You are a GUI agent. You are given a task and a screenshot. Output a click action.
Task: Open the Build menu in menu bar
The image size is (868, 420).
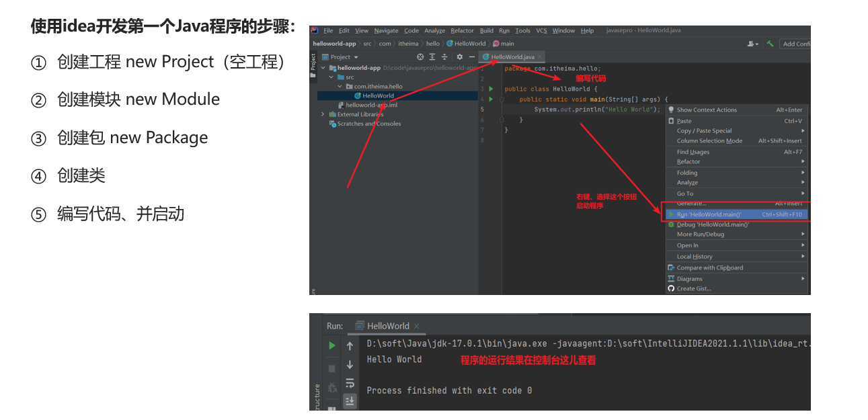[486, 30]
